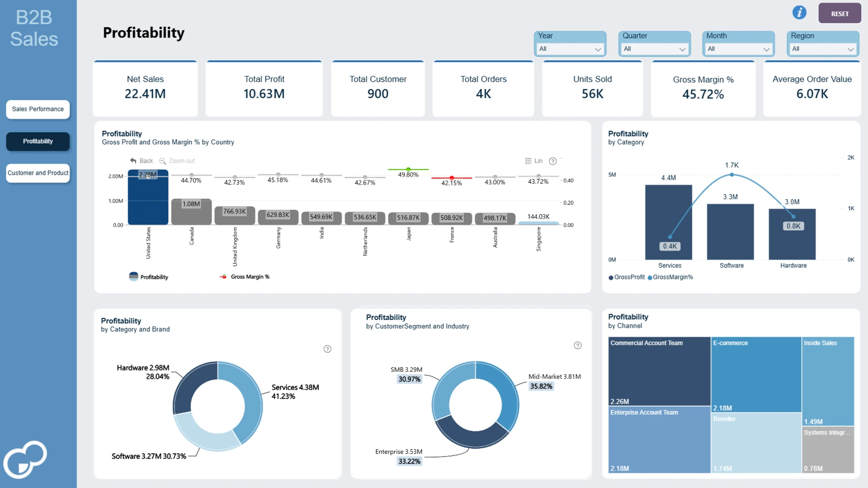
Task: Click the GrossProfit legend dot
Action: point(611,277)
